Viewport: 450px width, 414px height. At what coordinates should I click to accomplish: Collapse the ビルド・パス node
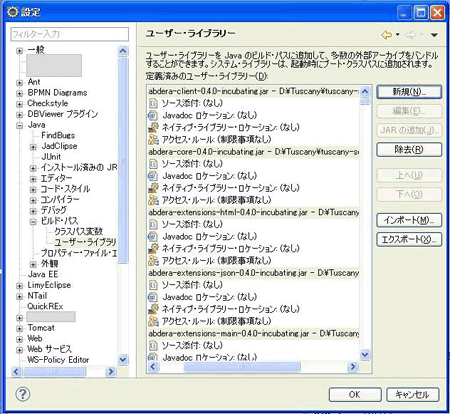(33, 221)
